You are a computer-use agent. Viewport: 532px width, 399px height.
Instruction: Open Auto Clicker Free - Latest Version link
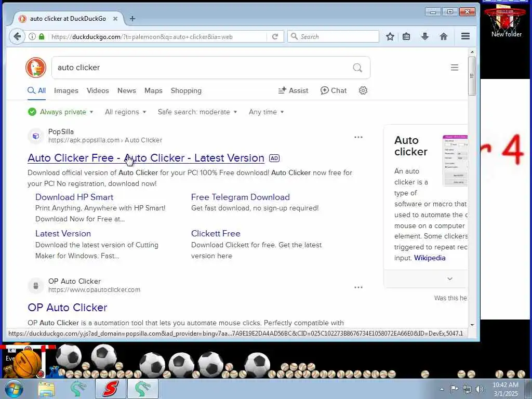point(146,158)
